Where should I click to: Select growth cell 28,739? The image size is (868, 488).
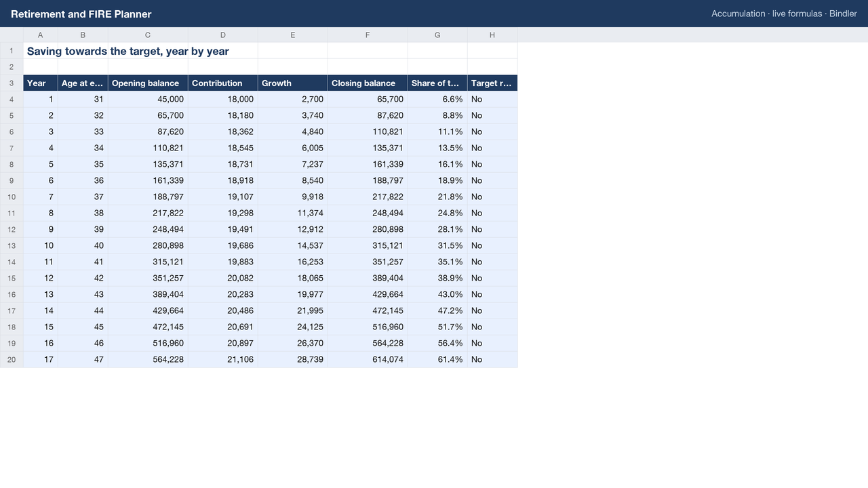pos(292,359)
